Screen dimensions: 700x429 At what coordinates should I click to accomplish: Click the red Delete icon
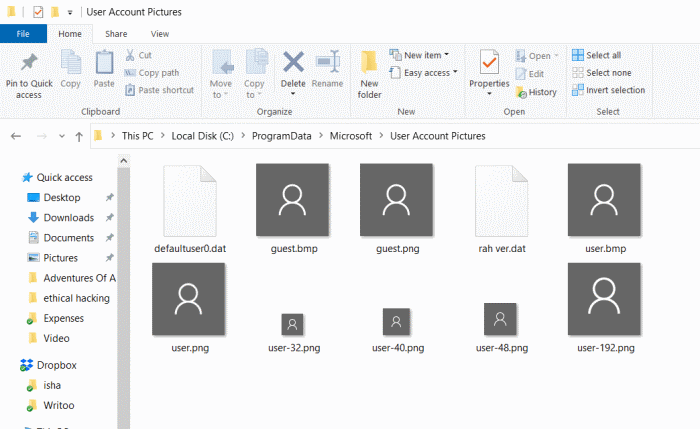point(293,63)
